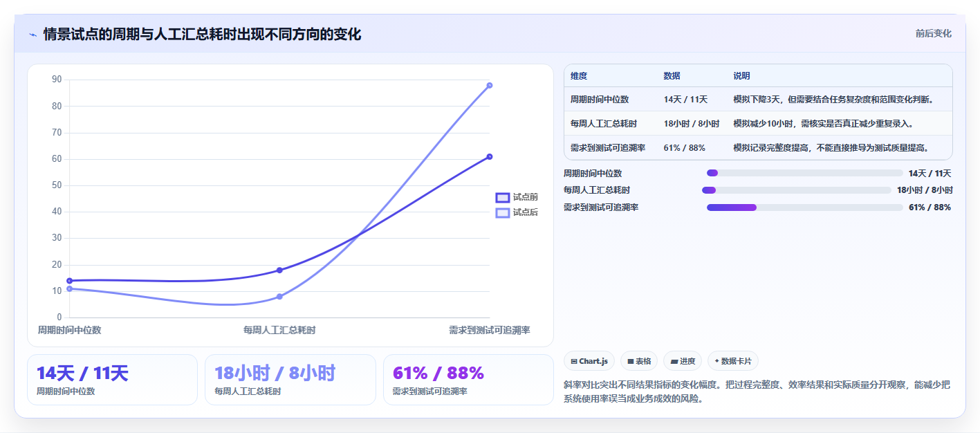Click the 试点后 data point at 88
Screen dimensions: 980x433
tap(490, 85)
